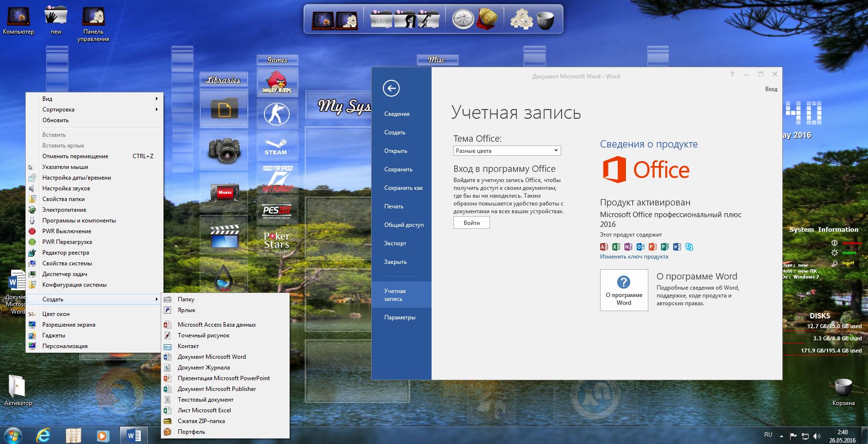
Task: Open Word from the taskbar
Action: click(x=133, y=435)
